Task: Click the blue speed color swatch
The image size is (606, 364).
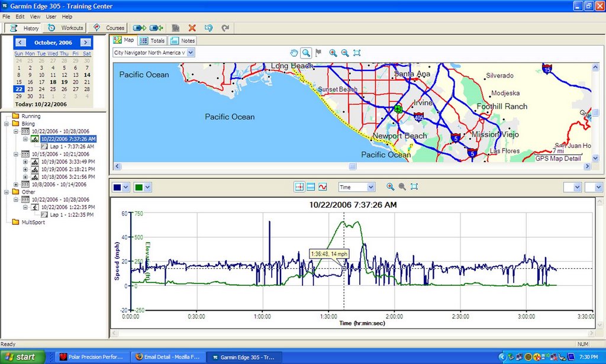Action: click(x=117, y=188)
